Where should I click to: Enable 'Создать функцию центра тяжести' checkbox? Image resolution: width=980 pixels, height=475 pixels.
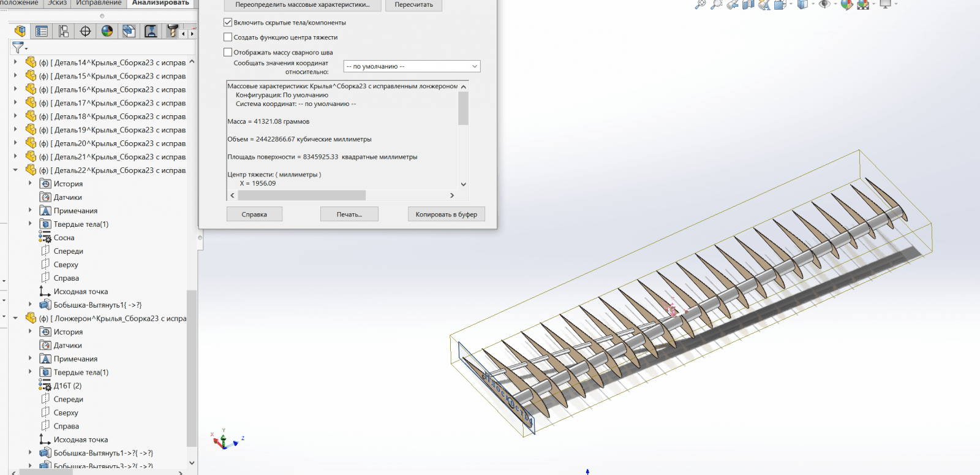[228, 37]
